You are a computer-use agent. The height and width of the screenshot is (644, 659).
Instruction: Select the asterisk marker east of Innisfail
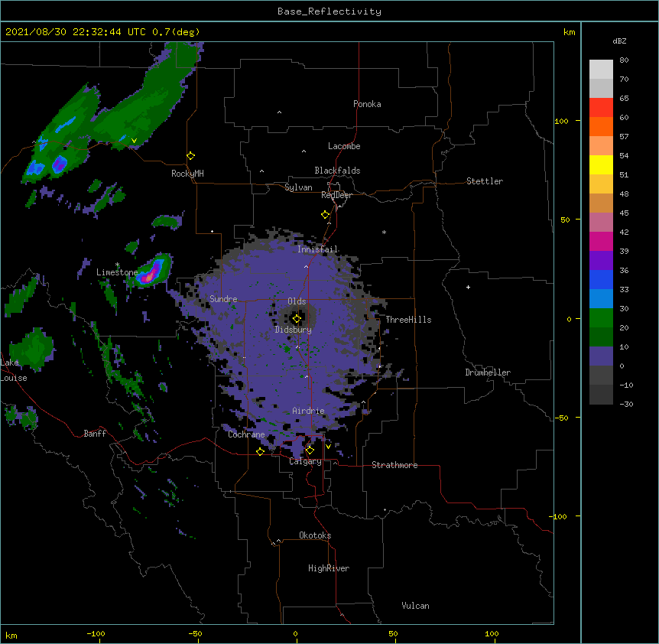384,233
